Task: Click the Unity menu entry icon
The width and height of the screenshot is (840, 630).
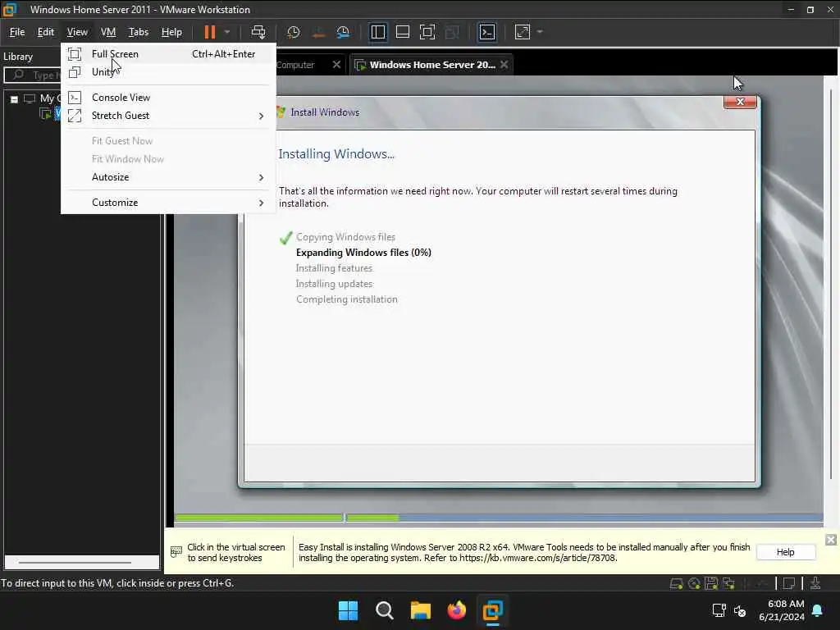Action: click(x=75, y=72)
